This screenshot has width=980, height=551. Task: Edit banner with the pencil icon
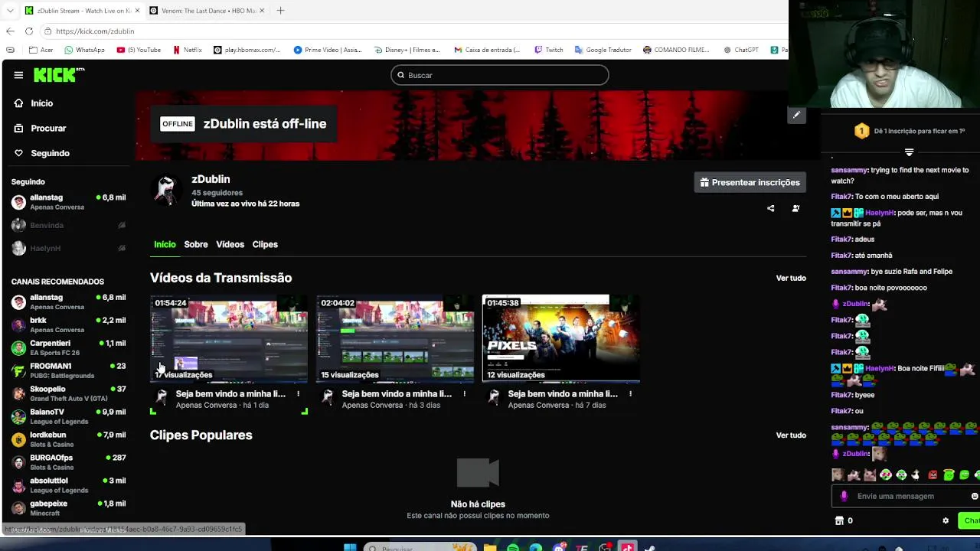click(x=796, y=115)
